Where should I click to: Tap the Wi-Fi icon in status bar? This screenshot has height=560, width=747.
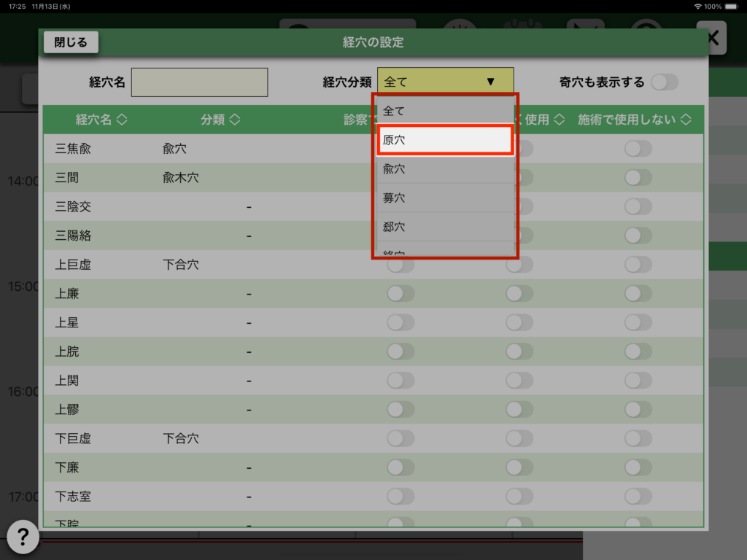pyautogui.click(x=698, y=7)
